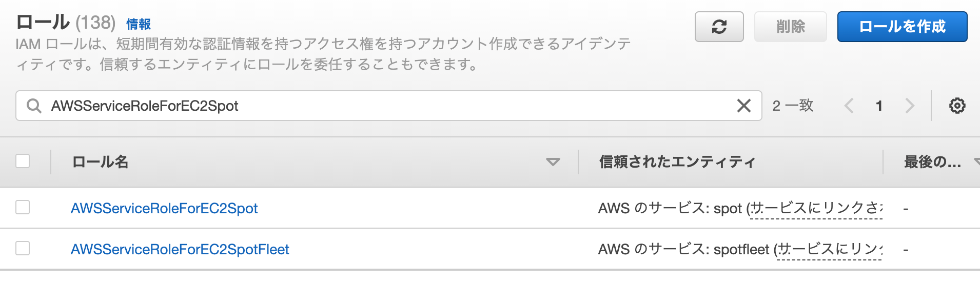Open the 情報 info link
Screen dimensions: 980x283
[x=139, y=24]
